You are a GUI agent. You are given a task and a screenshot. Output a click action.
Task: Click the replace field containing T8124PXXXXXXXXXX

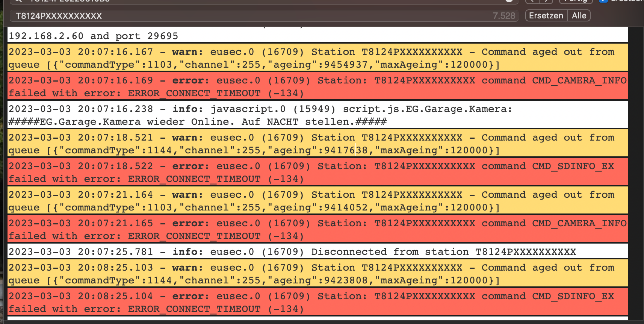[x=264, y=16]
